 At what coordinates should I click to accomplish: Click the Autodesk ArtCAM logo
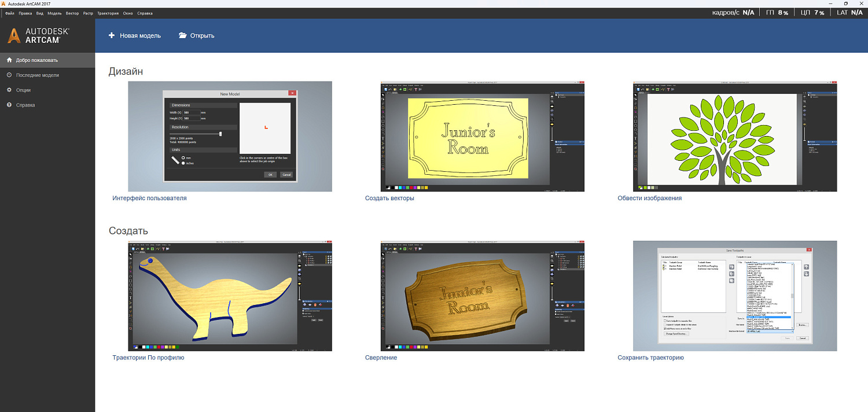[38, 35]
